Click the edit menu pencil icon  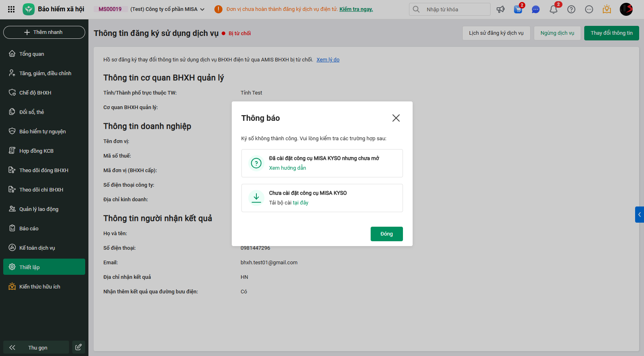point(78,347)
